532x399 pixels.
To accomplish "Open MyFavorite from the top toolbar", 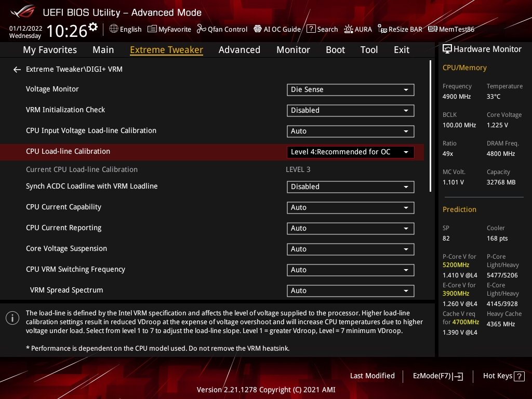I will [169, 29].
